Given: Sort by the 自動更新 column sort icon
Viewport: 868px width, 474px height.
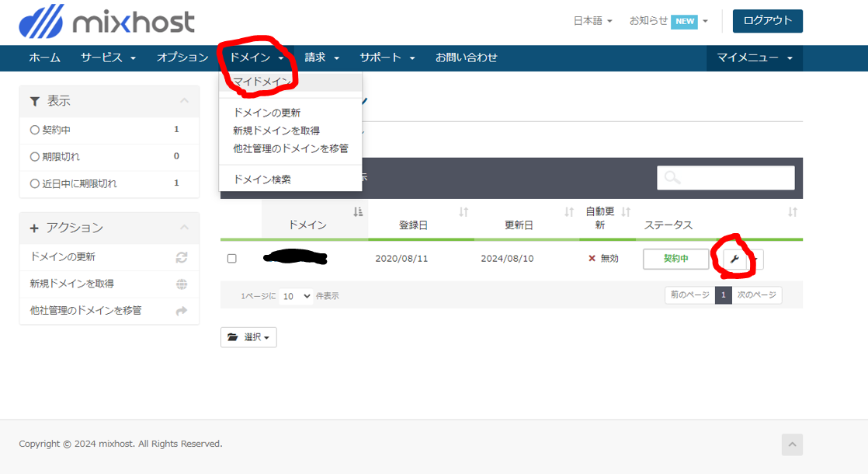Looking at the screenshot, I should coord(626,212).
